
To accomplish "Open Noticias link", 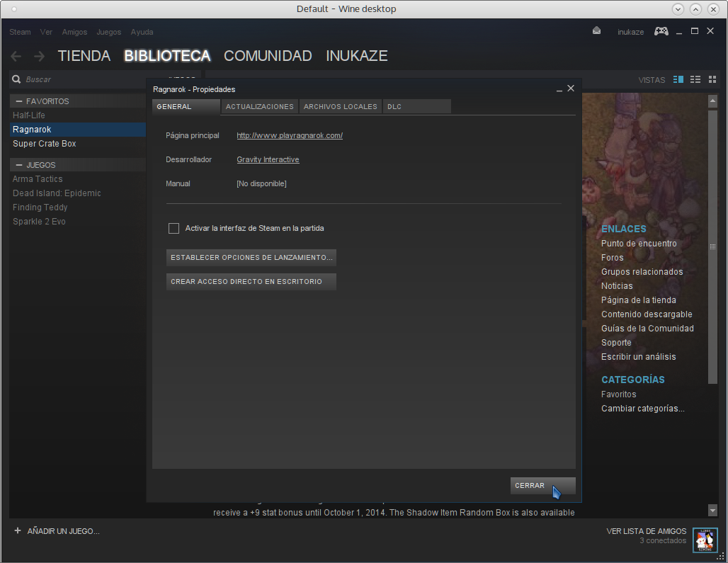I will point(617,286).
